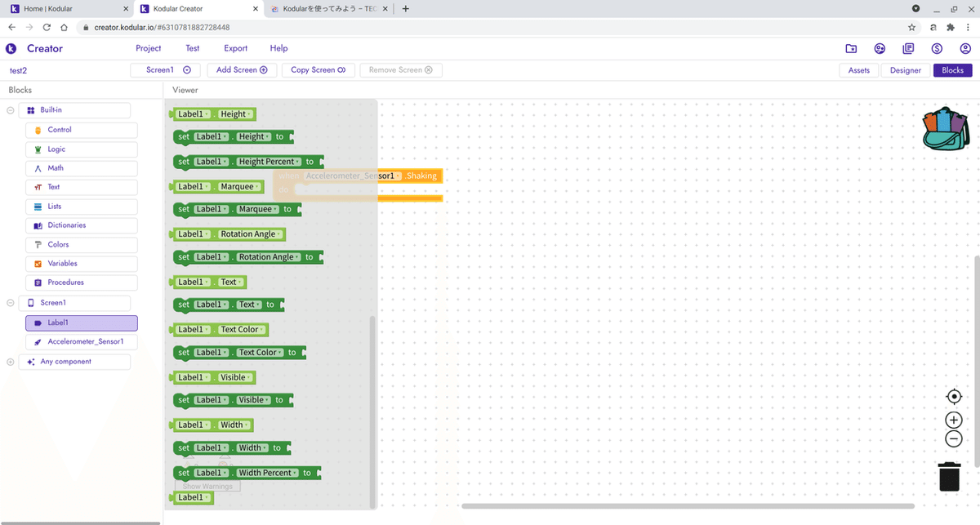Screen dimensions: 980x525
Task: Go back in browser history
Action: (11, 27)
